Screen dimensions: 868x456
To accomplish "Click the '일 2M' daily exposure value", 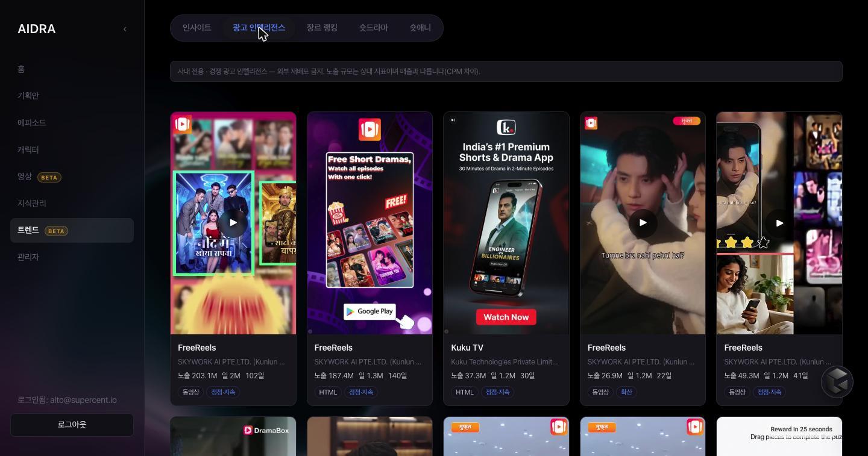I will click(231, 376).
